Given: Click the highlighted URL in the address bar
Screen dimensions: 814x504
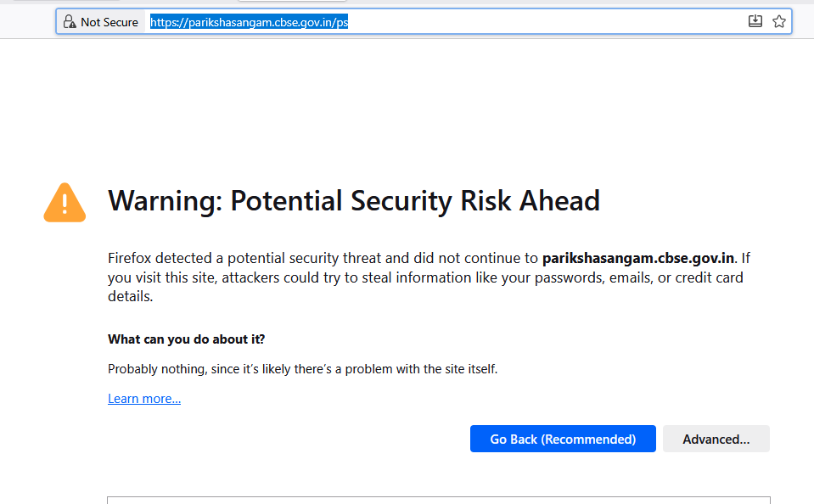Looking at the screenshot, I should [x=249, y=22].
